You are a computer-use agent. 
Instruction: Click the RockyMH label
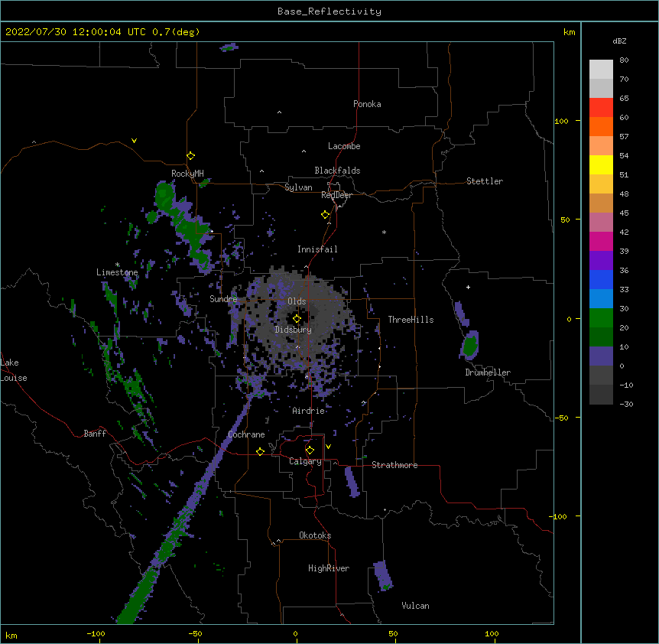[x=187, y=174]
